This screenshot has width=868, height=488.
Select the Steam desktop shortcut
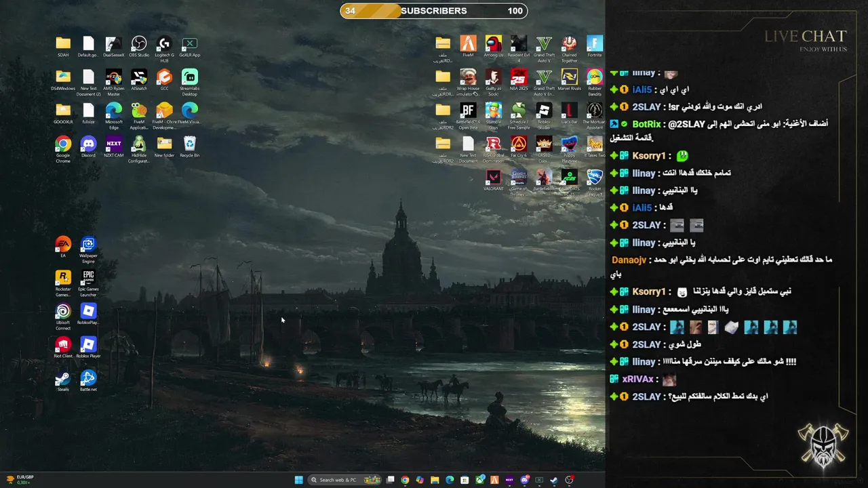(63, 381)
